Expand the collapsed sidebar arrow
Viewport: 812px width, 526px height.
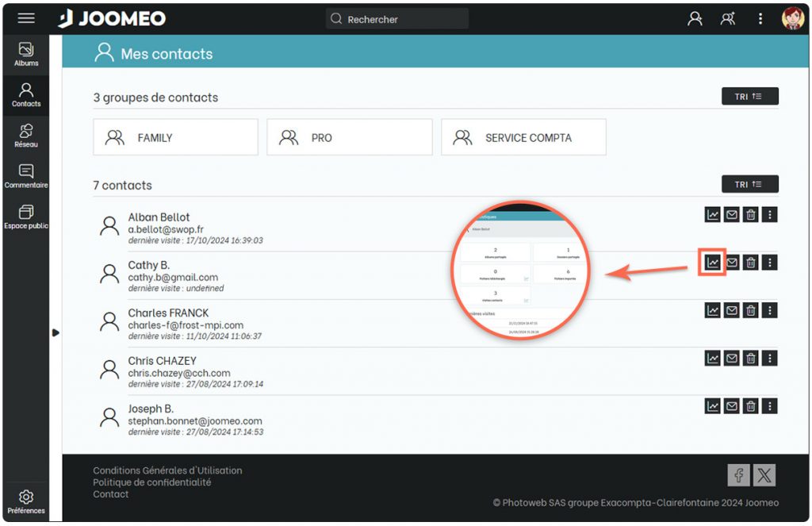pyautogui.click(x=56, y=332)
